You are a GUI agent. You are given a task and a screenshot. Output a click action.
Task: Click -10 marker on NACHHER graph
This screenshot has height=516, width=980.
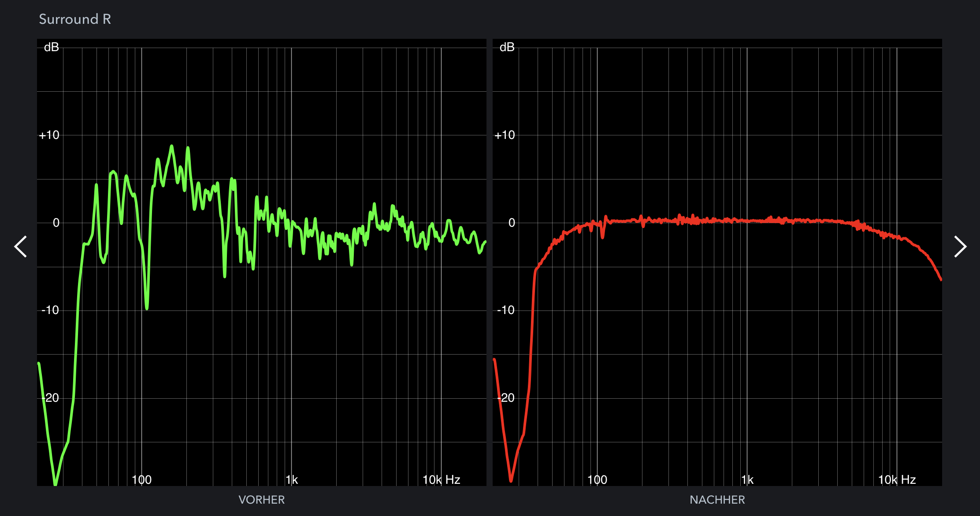[505, 310]
